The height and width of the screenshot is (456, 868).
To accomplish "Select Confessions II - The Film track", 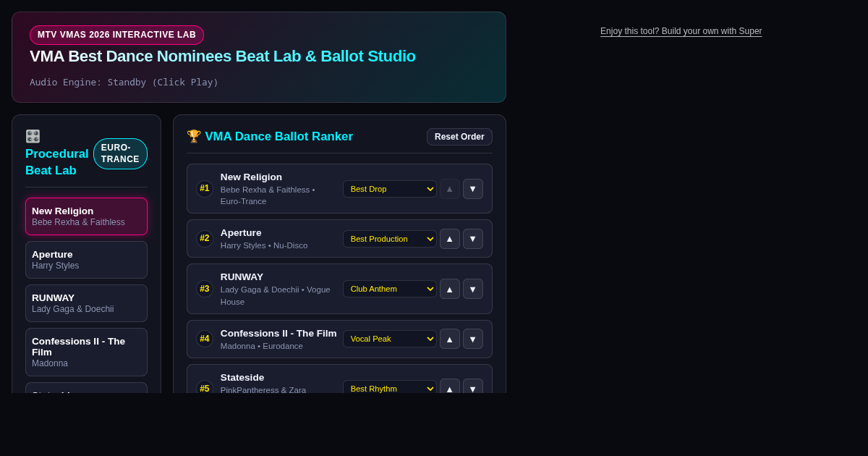I will point(86,352).
